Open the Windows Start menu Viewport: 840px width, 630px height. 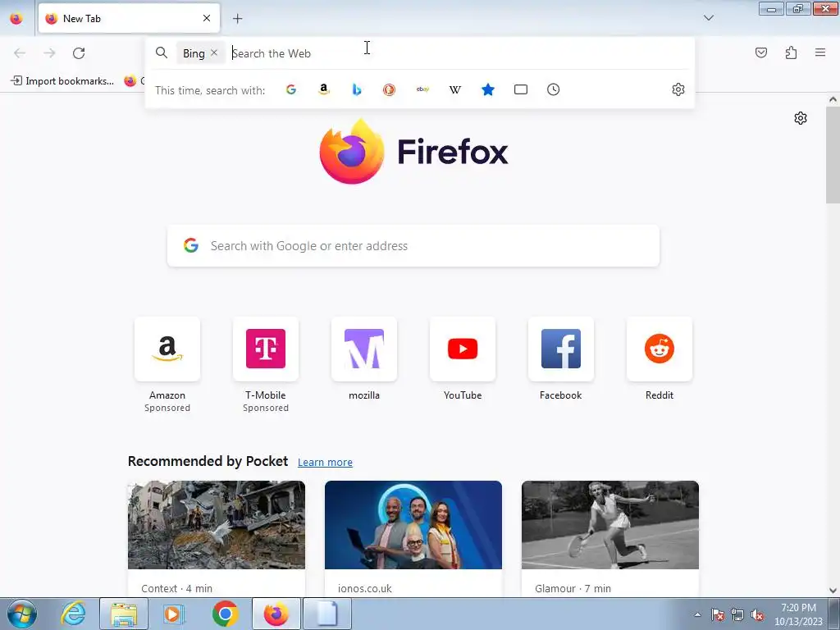click(22, 614)
